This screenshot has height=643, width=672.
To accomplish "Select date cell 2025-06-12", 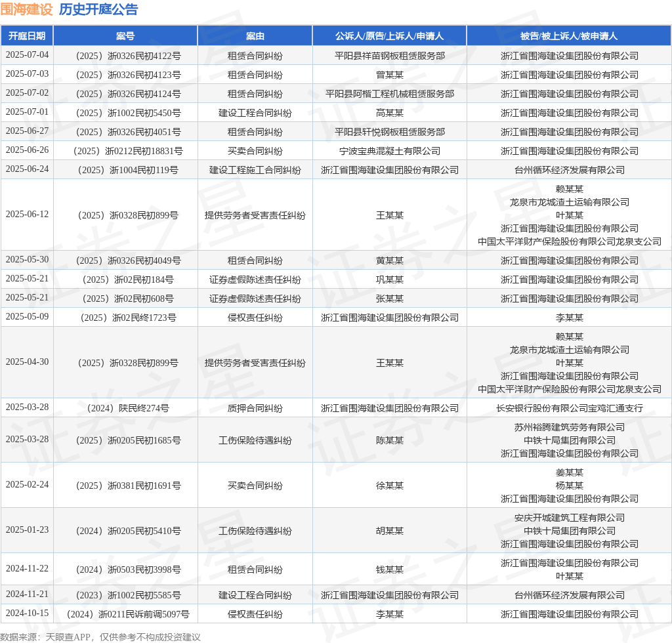I will [x=27, y=214].
